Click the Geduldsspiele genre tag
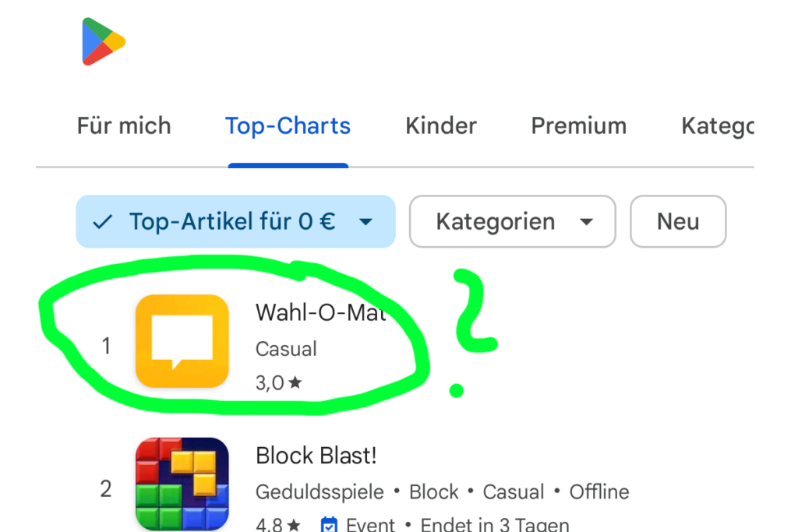This screenshot has width=798, height=532. coord(320,491)
